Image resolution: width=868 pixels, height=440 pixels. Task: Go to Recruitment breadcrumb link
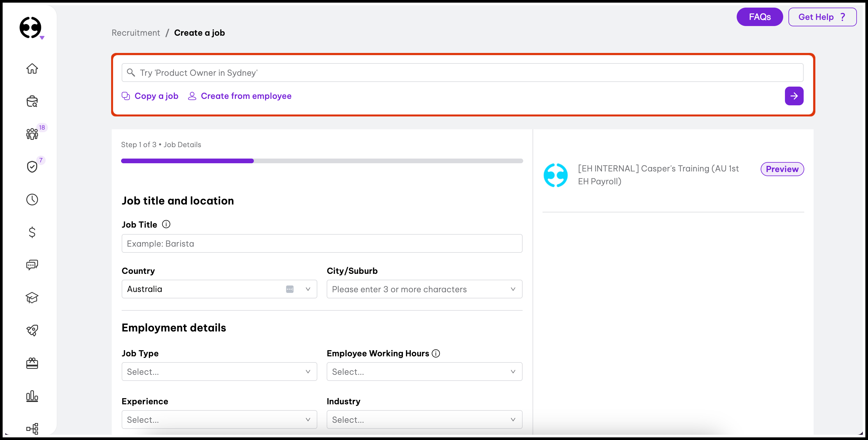pos(136,33)
